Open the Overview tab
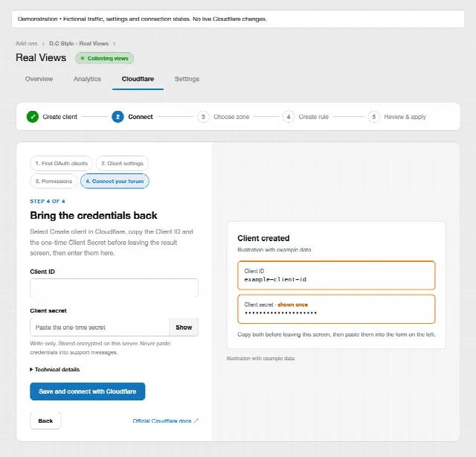 39,79
